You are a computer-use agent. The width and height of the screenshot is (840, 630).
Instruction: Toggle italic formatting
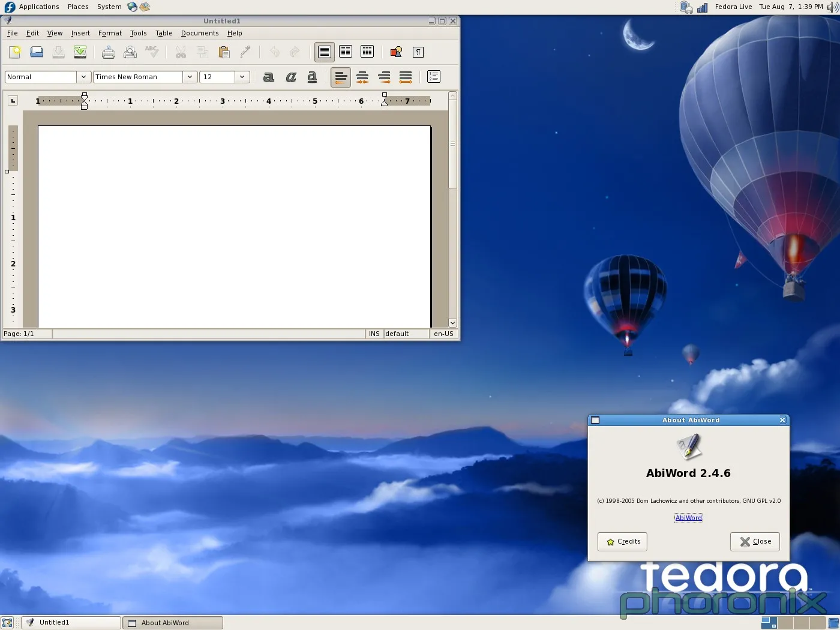pyautogui.click(x=291, y=77)
